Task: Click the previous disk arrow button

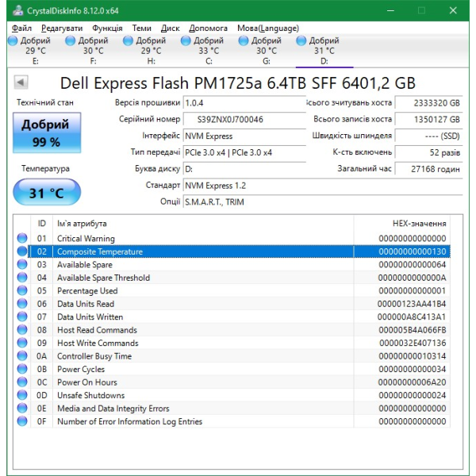Action: tap(21, 83)
